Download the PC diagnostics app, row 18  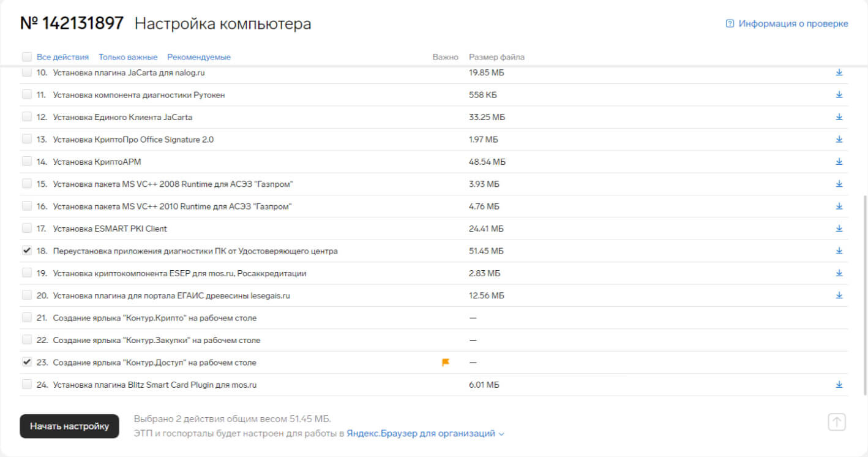(x=839, y=251)
